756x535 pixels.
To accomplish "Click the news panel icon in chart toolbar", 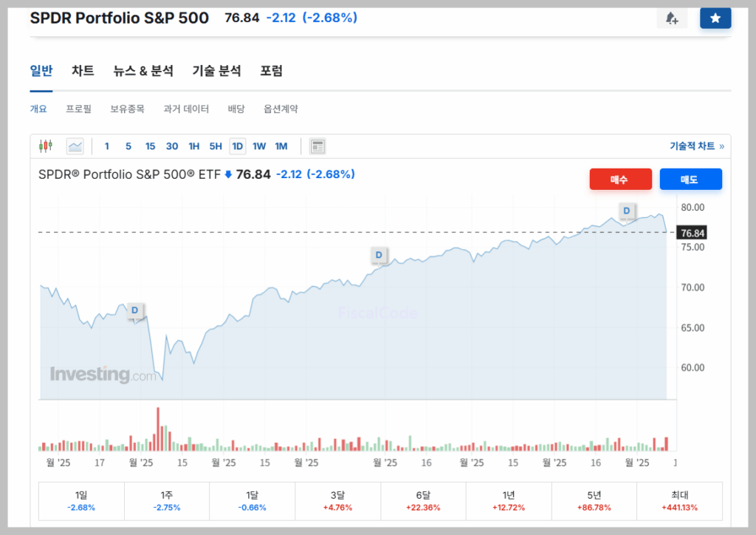I will point(317,146).
